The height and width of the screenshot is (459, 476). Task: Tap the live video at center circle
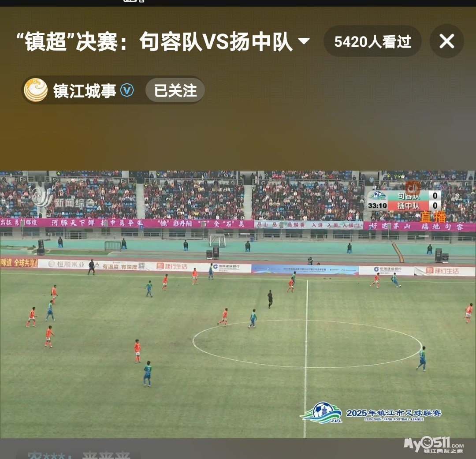pos(307,343)
